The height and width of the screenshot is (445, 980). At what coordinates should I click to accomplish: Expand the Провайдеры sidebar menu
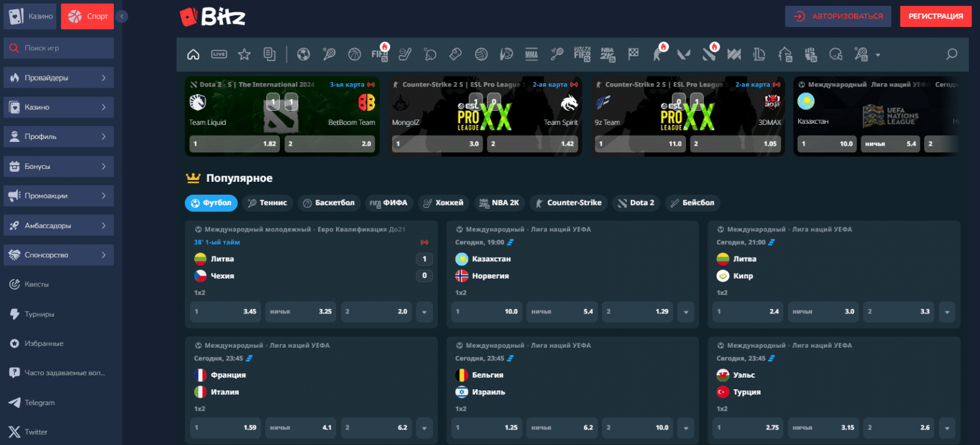[59, 78]
